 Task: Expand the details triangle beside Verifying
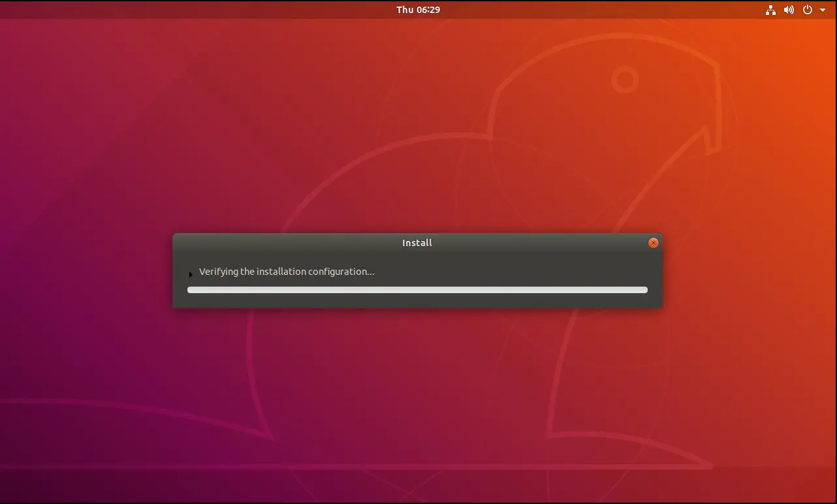point(191,274)
